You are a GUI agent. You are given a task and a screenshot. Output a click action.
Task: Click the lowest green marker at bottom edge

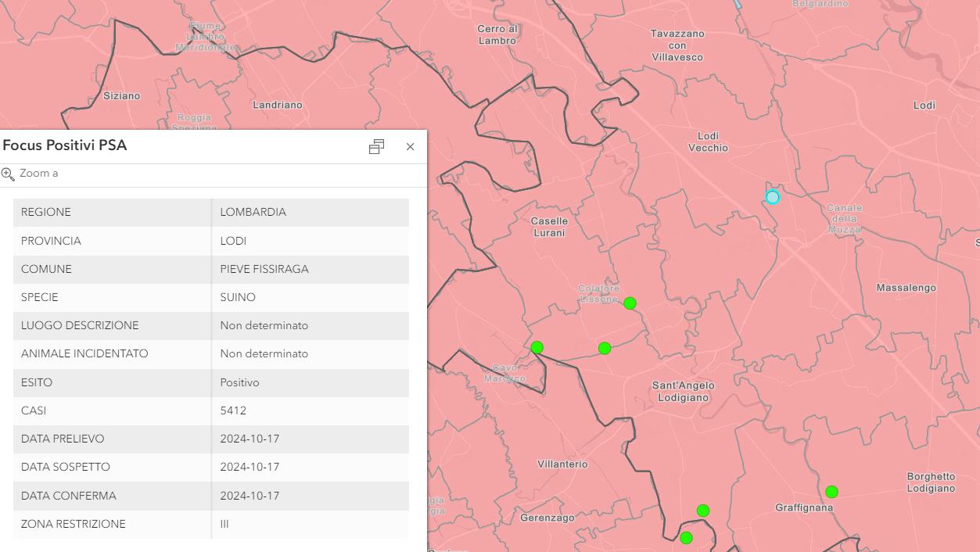[x=686, y=538]
